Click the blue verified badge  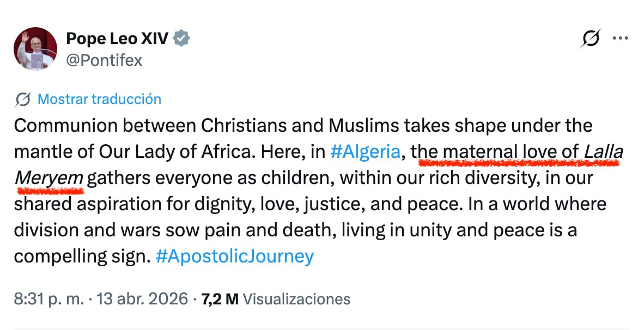tap(181, 39)
